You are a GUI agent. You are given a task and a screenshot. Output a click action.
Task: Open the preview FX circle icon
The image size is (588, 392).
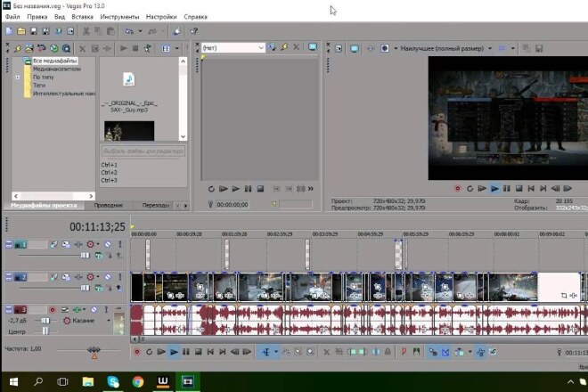click(385, 48)
